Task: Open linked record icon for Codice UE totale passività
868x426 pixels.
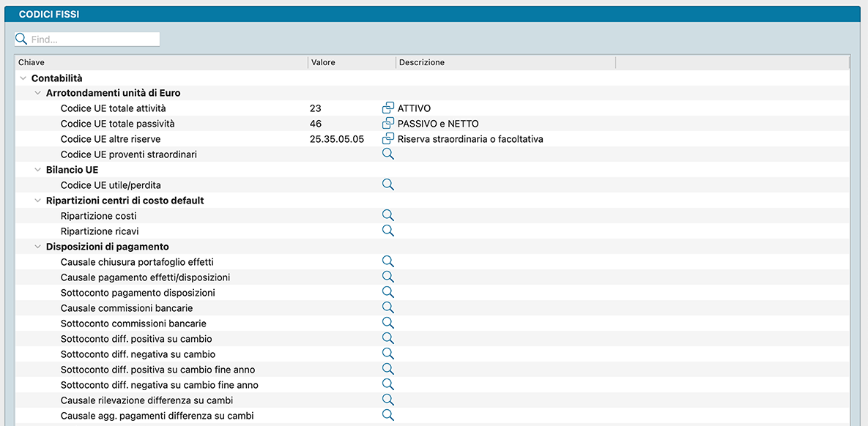Action: click(388, 124)
